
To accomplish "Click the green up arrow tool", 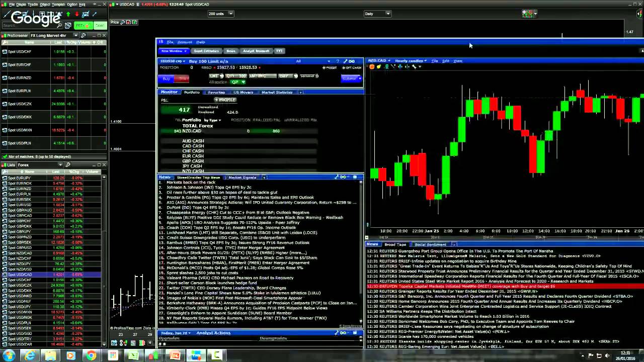I will tap(68, 14).
